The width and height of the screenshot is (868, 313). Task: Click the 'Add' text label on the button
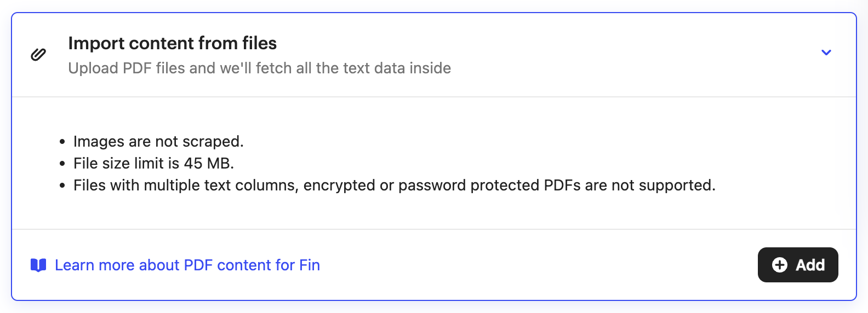tap(810, 265)
